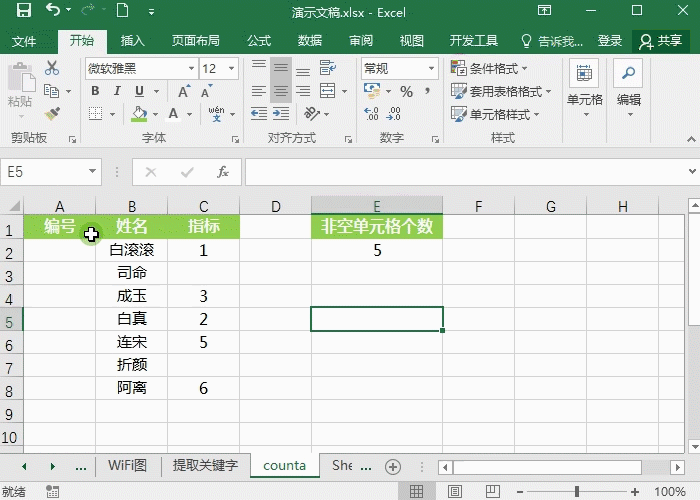Toggle Italic formatting
This screenshot has height=500, width=700.
117,91
